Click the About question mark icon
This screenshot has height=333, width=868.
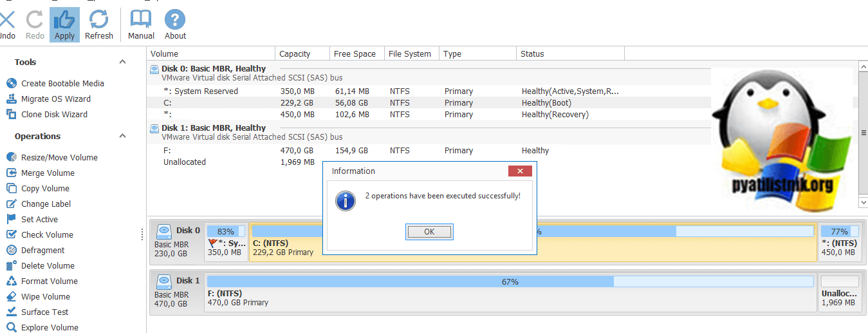click(175, 20)
